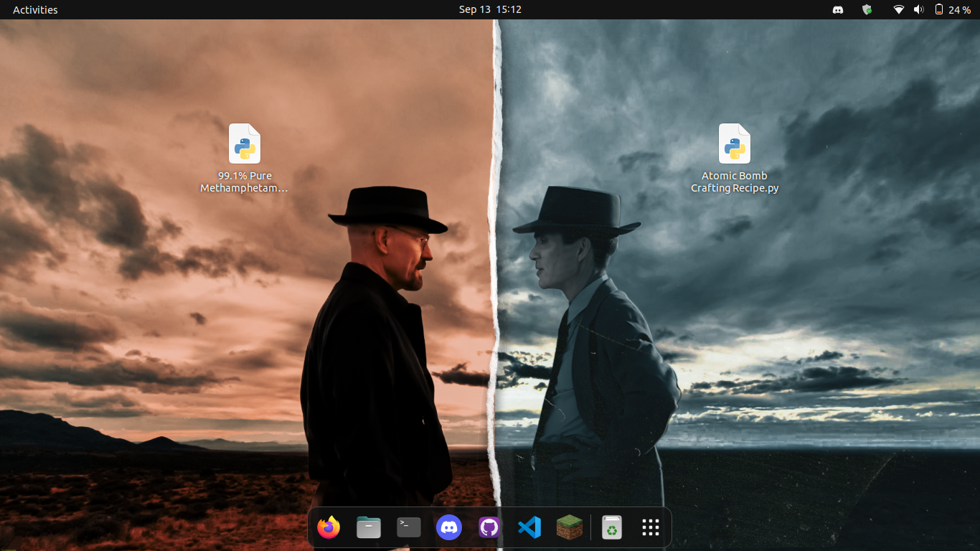
Task: Click the green shield tray icon
Action: tap(867, 9)
